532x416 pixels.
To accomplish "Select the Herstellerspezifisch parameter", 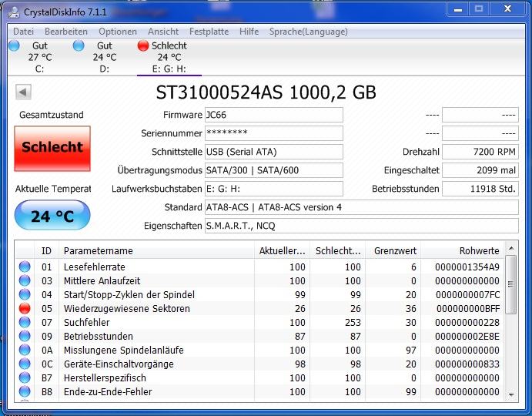I will (105, 378).
